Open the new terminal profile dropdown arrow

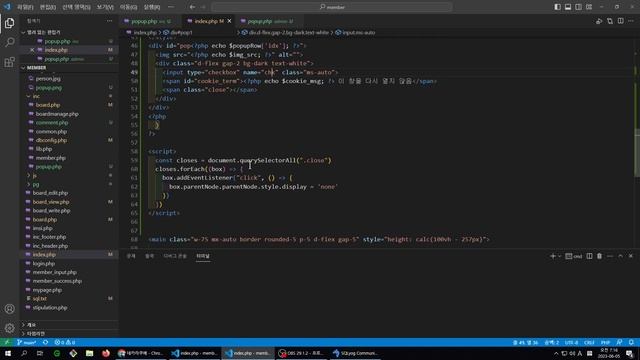[x=559, y=256]
